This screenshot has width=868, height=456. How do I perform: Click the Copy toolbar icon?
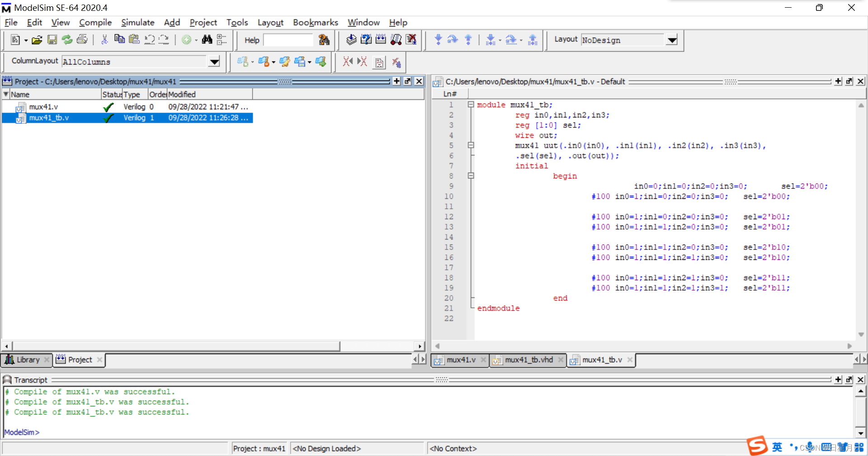(x=119, y=39)
